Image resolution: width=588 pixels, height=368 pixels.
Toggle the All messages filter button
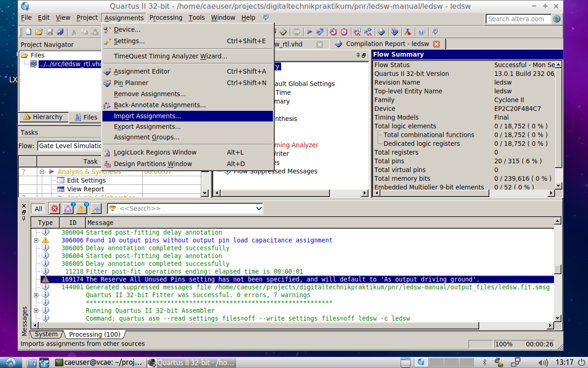coord(38,209)
